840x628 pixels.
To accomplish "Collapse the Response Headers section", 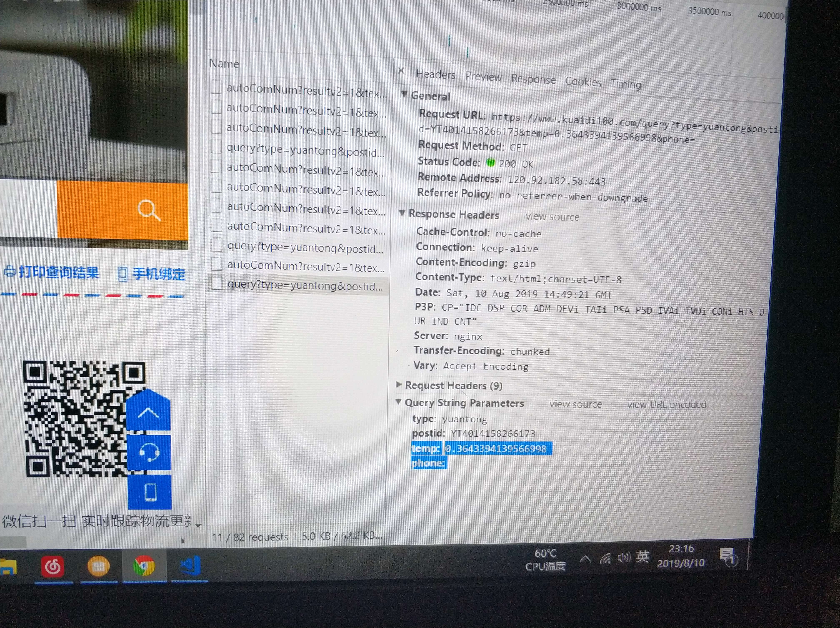I will pyautogui.click(x=402, y=213).
